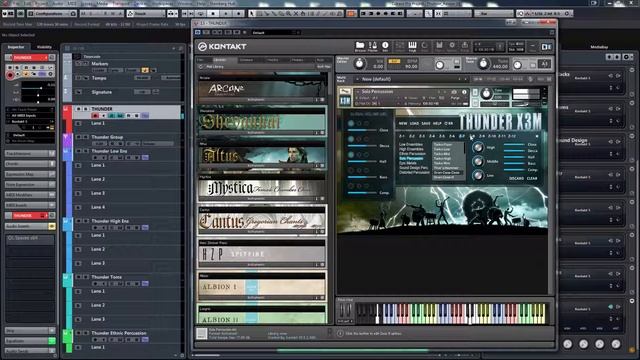
Task: Click HELP in the Thunder X3M menu
Action: pos(437,123)
